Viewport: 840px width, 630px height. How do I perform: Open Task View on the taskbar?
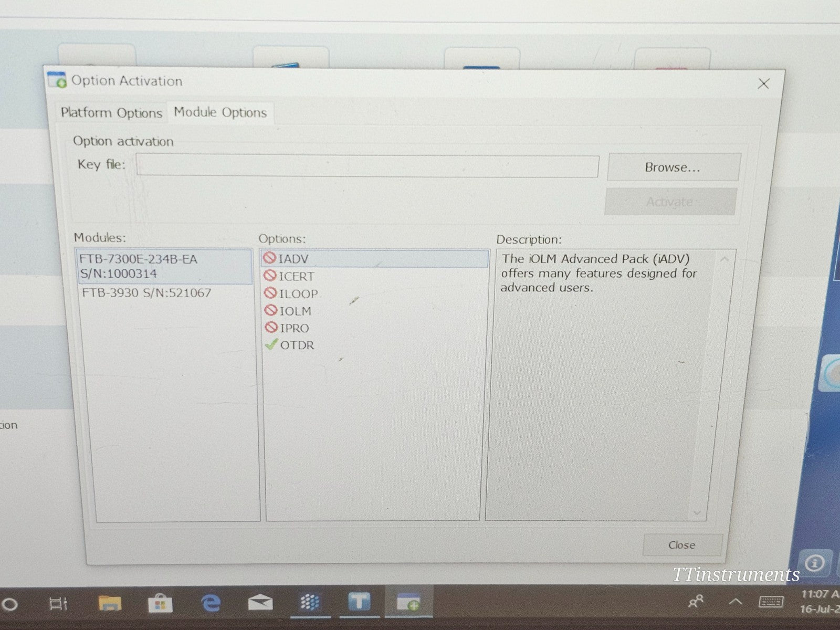coord(58,604)
